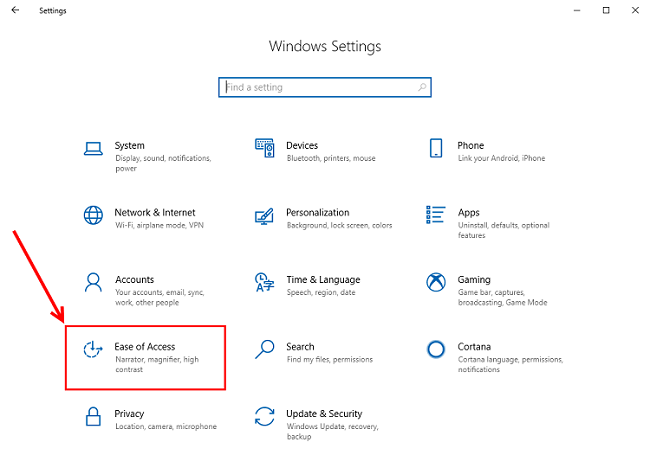Click the Network & Internet globe icon
This screenshot has height=455, width=650.
pos(93,215)
